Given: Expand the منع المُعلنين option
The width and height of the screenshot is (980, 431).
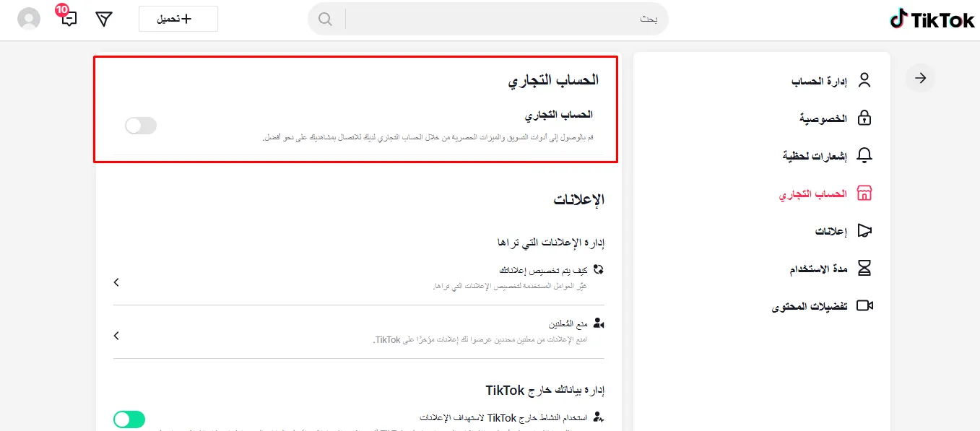Looking at the screenshot, I should [x=116, y=335].
